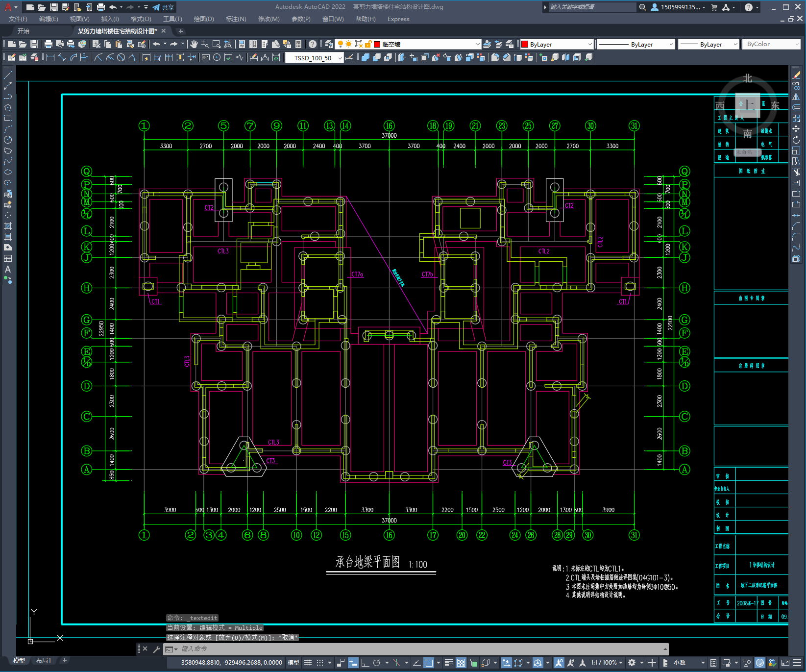
Task: Click the red layer color swatch for 临空墙
Action: pos(377,44)
